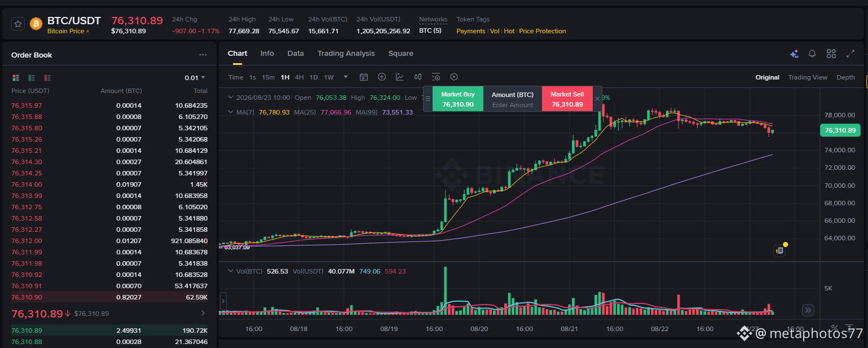Switch to the Chart tab
The height and width of the screenshot is (348, 868).
click(237, 54)
